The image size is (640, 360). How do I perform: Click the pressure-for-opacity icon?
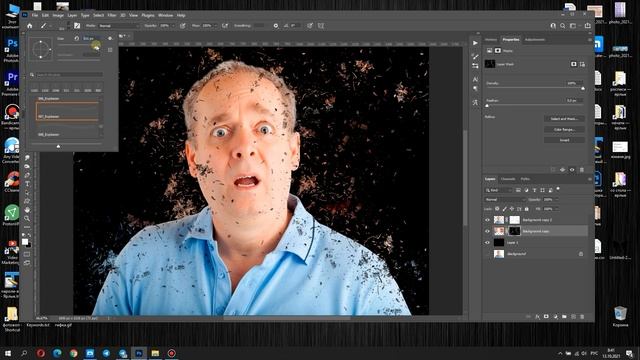pyautogui.click(x=182, y=26)
